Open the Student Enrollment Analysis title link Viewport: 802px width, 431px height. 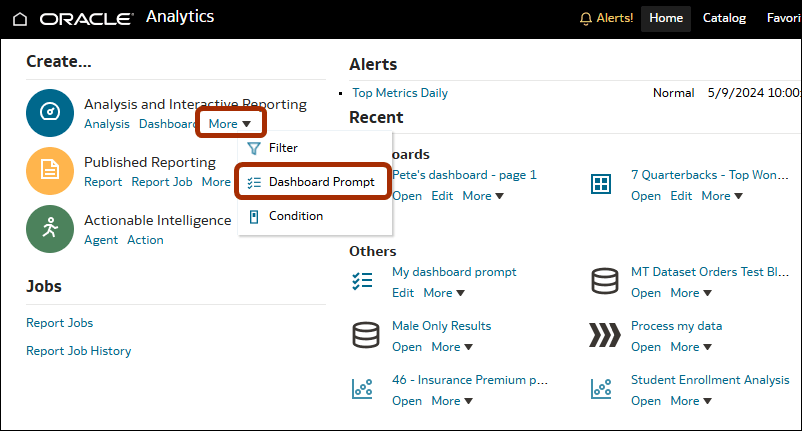pos(710,380)
